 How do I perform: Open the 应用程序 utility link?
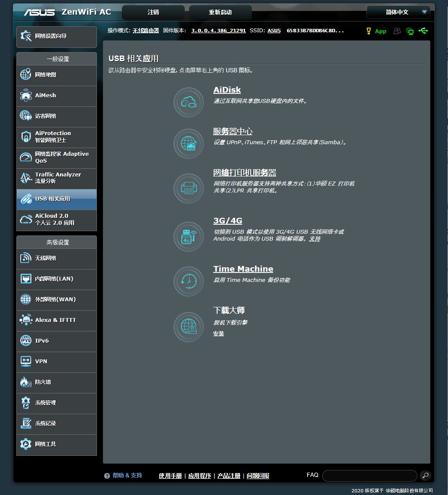click(200, 476)
